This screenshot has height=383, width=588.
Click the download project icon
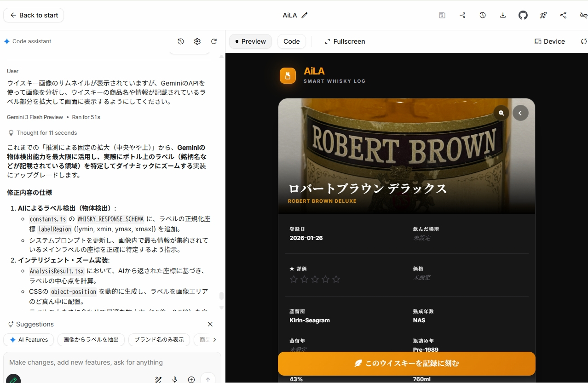(x=502, y=15)
